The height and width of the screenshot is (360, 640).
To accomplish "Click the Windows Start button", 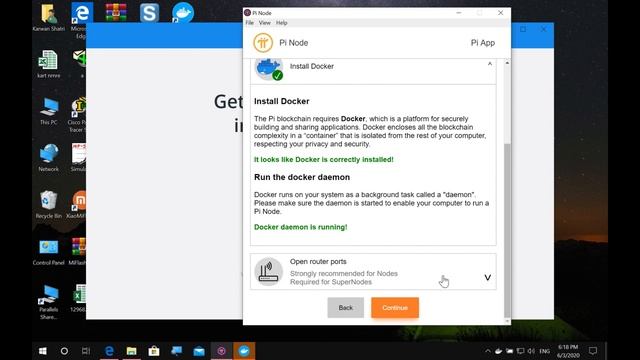I will click(42, 351).
